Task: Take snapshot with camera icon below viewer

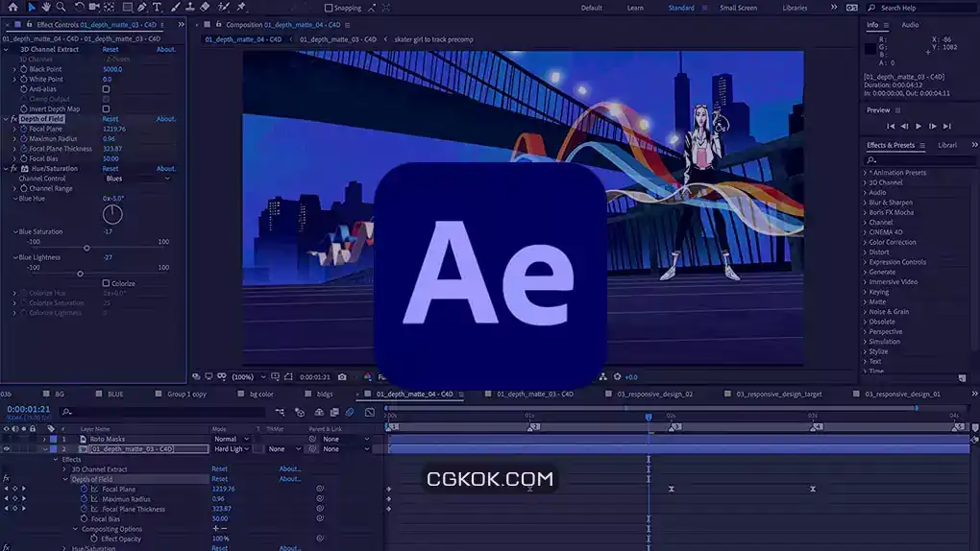Action: 342,376
